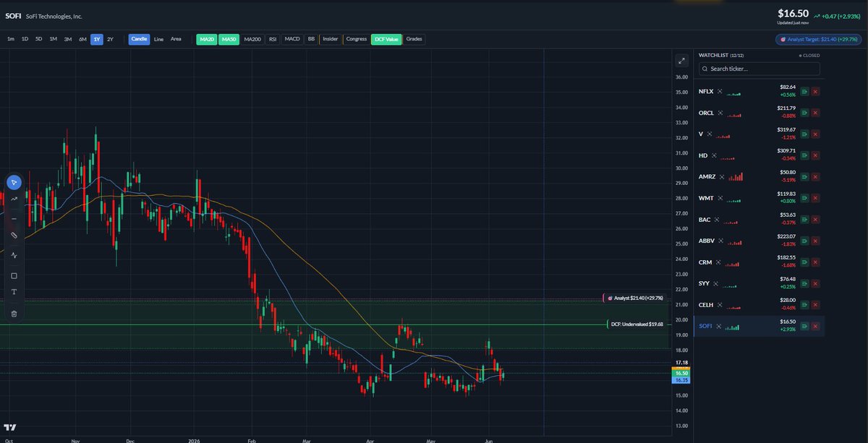Toggle the MA20 indicator off
The width and height of the screenshot is (868, 443).
pos(206,39)
